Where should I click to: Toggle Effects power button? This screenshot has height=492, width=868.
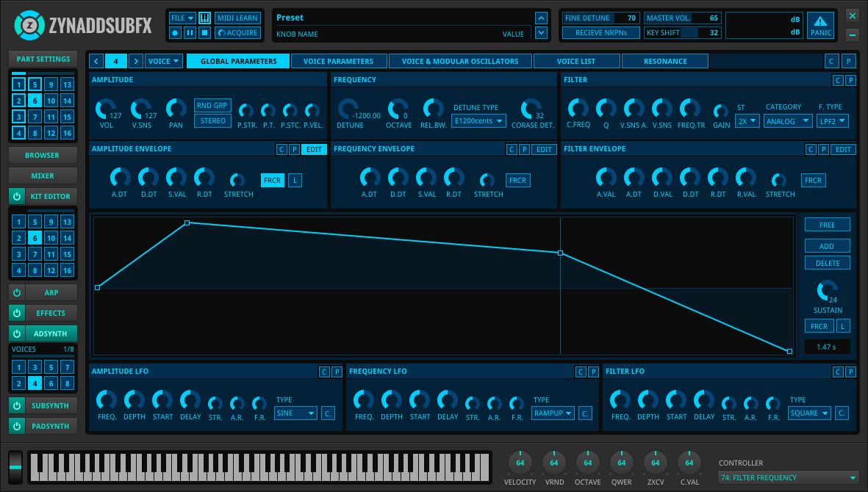coord(17,313)
